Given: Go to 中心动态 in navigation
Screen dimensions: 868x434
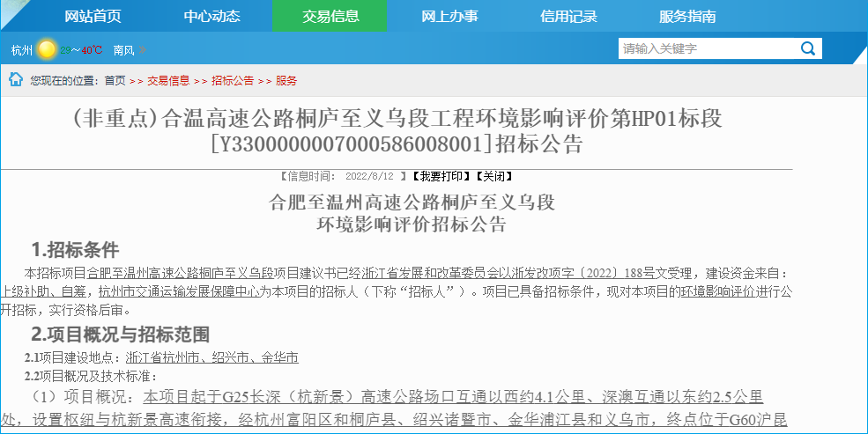Looking at the screenshot, I should [x=211, y=16].
